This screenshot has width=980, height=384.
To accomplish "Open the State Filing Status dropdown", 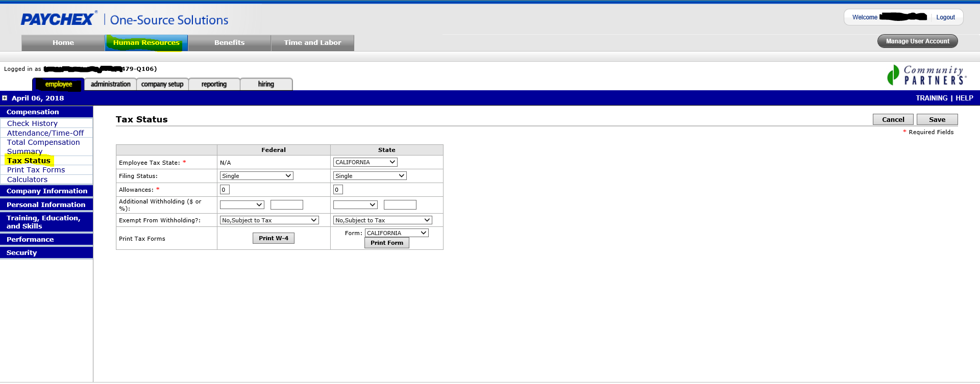I will (370, 176).
